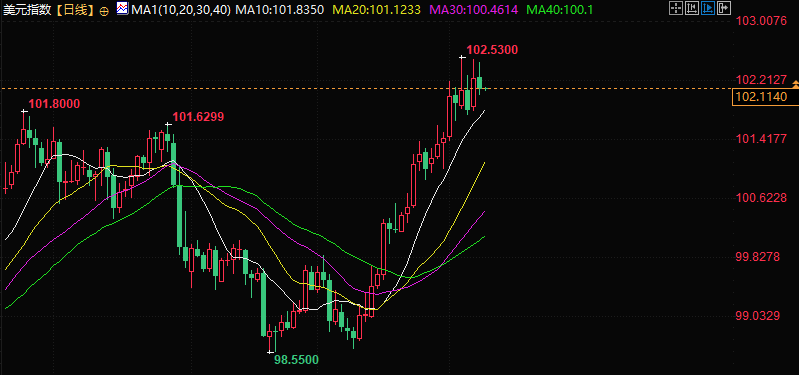Click the circled plus next to 日线

(104, 11)
